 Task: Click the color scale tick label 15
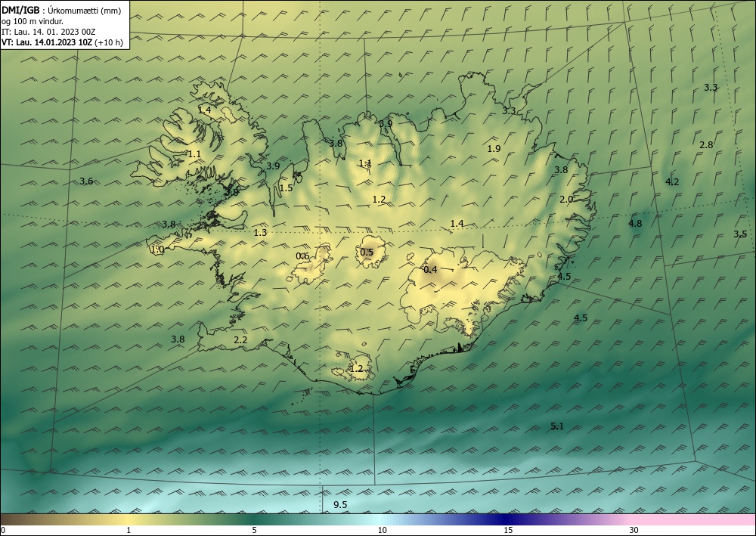(x=508, y=530)
